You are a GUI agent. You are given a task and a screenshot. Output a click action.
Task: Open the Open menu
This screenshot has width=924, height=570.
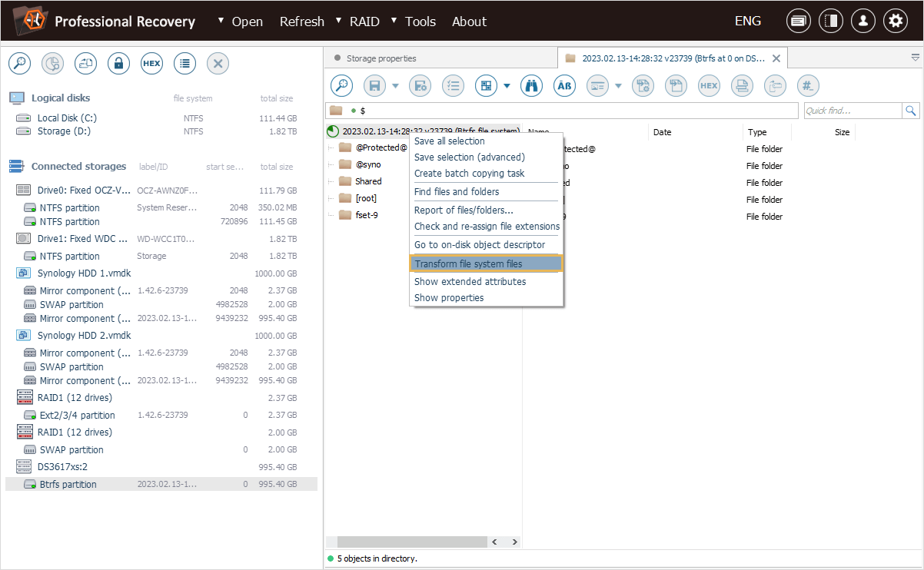click(247, 22)
